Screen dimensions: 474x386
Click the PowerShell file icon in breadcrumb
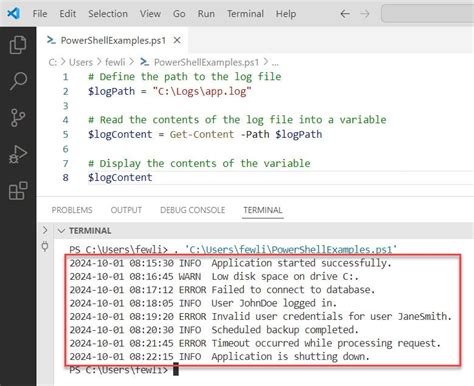[144, 62]
